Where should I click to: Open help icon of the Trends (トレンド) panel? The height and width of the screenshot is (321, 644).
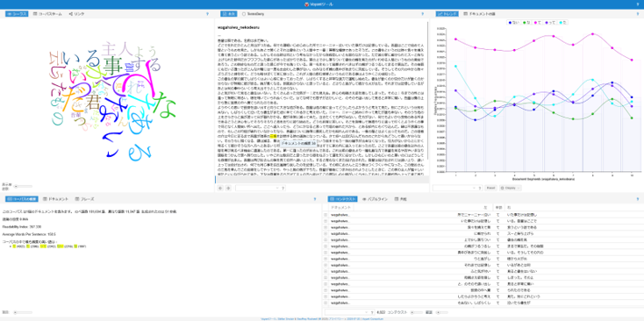point(638,14)
